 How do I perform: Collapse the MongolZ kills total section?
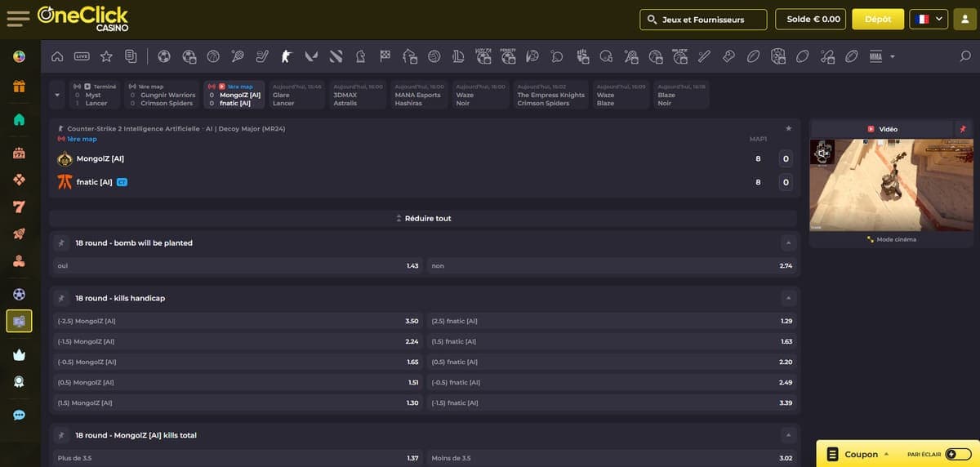(788, 435)
